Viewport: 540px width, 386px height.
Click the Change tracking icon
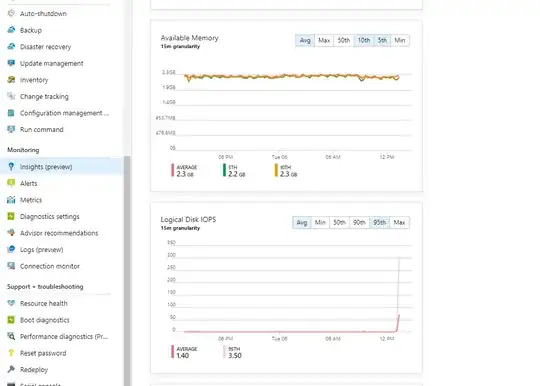pyautogui.click(x=11, y=96)
